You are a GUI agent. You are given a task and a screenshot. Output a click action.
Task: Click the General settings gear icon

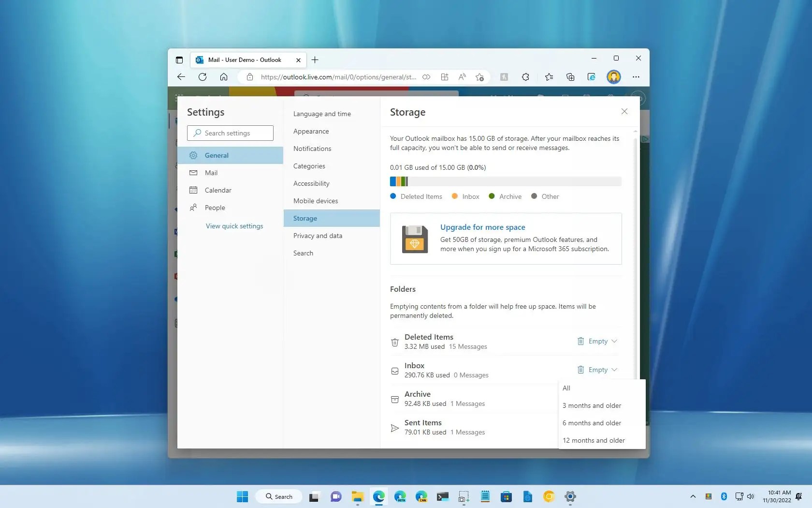(x=193, y=155)
